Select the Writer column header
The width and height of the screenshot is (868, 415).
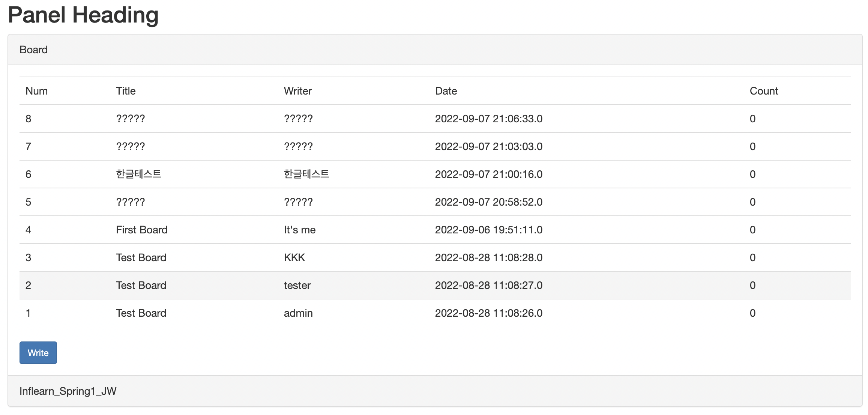tap(297, 91)
